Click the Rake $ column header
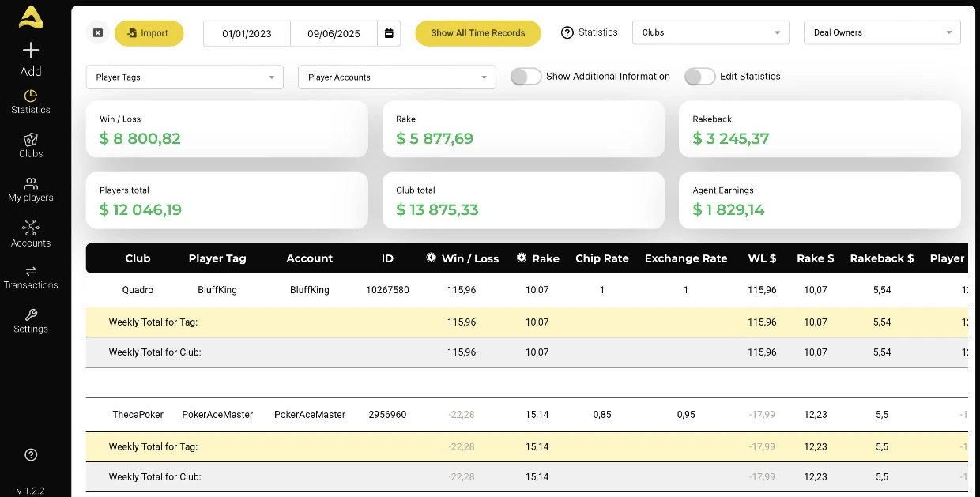This screenshot has width=980, height=497. (x=816, y=258)
